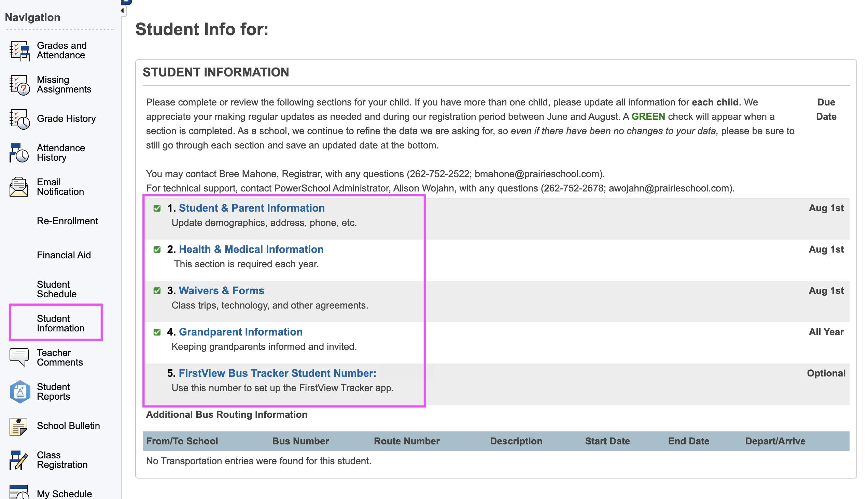
Task: Click the green check beside Health & Medical Information
Action: (157, 250)
